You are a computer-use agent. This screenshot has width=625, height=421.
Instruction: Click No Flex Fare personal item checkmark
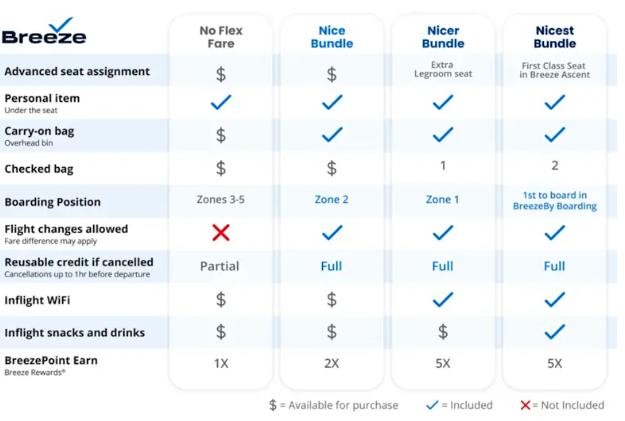[221, 102]
